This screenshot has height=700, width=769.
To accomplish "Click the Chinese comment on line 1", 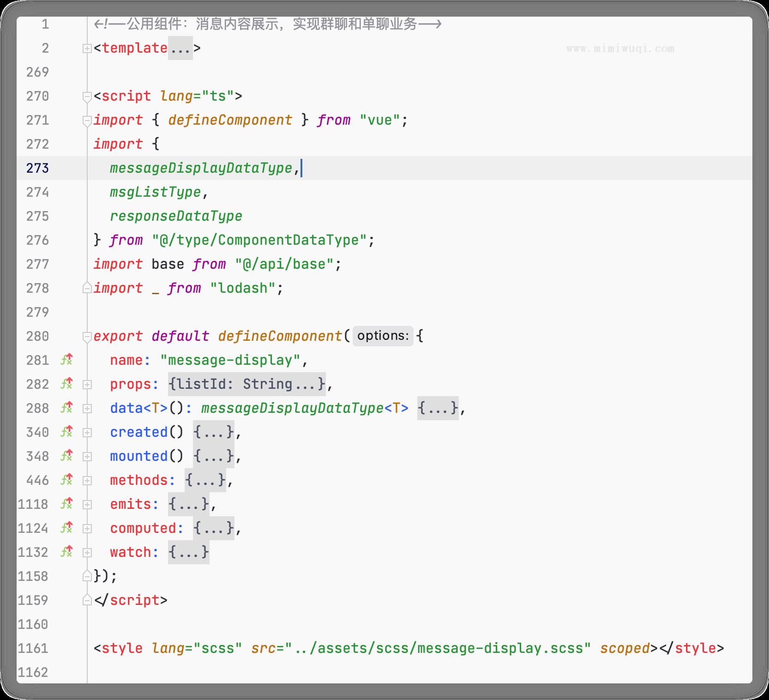I will (x=268, y=24).
